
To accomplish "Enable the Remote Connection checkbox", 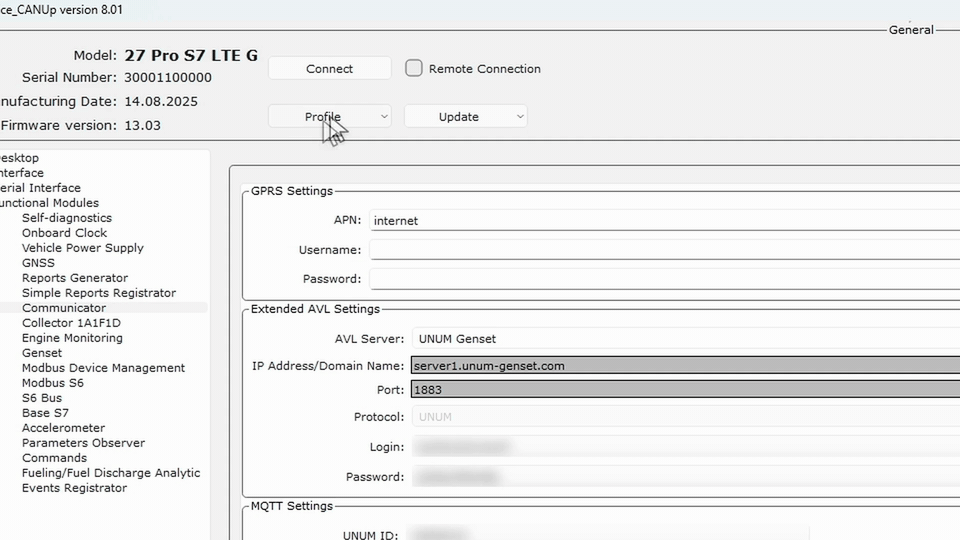I will pos(414,68).
